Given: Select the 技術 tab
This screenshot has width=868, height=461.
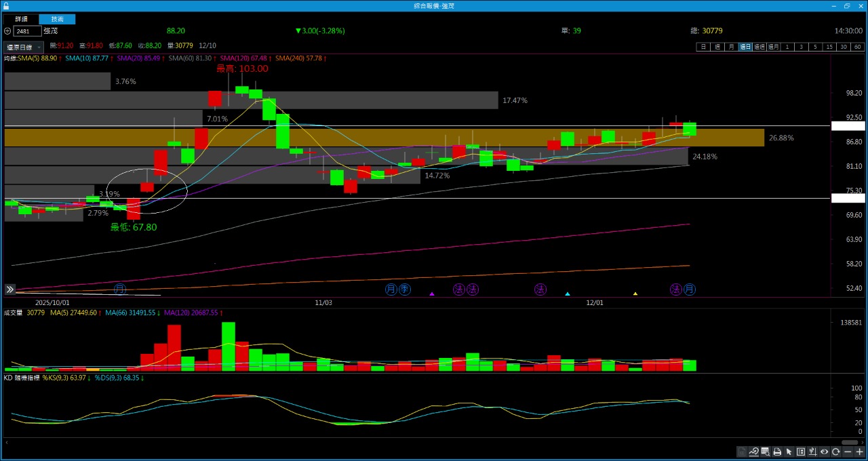Looking at the screenshot, I should pyautogui.click(x=57, y=19).
